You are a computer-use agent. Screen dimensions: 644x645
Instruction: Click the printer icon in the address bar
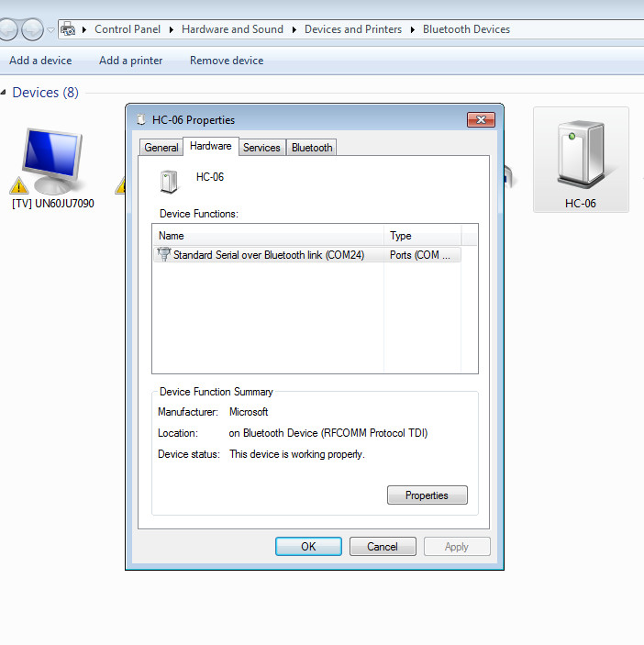coord(68,29)
